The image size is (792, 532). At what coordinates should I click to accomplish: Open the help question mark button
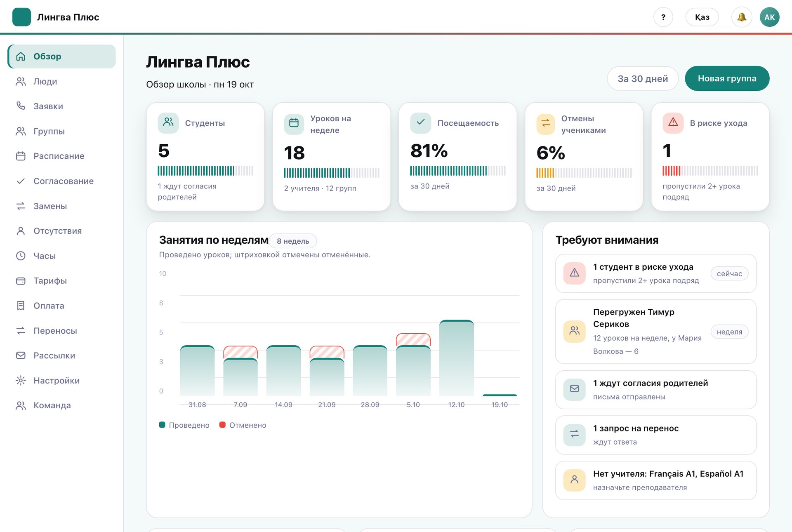pyautogui.click(x=663, y=17)
